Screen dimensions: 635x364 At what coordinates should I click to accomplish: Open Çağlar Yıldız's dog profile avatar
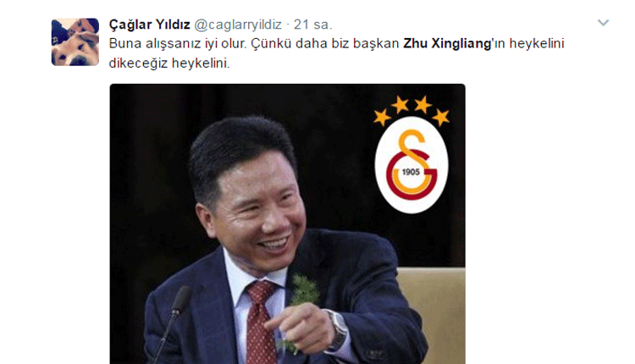[x=75, y=42]
